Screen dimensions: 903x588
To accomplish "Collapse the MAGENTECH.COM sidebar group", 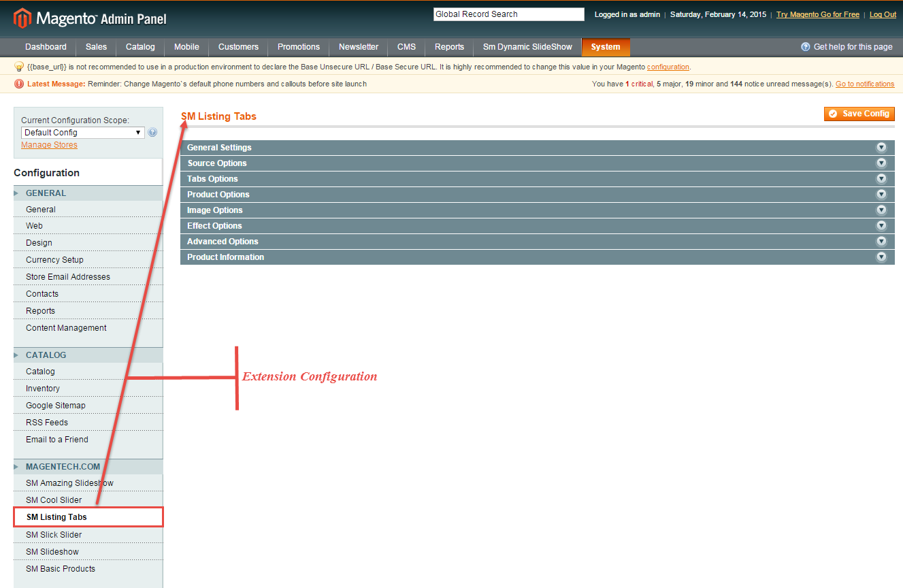I will pos(88,467).
